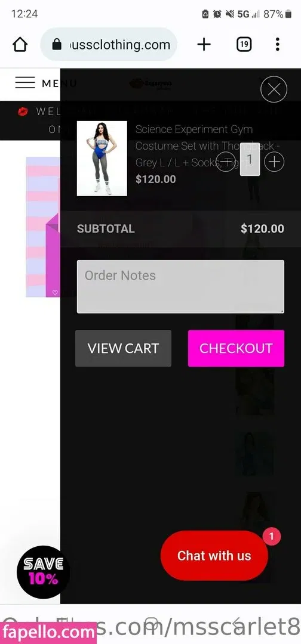This screenshot has width=301, height=644.
Task: Close the cart drawer with X
Action: click(274, 89)
